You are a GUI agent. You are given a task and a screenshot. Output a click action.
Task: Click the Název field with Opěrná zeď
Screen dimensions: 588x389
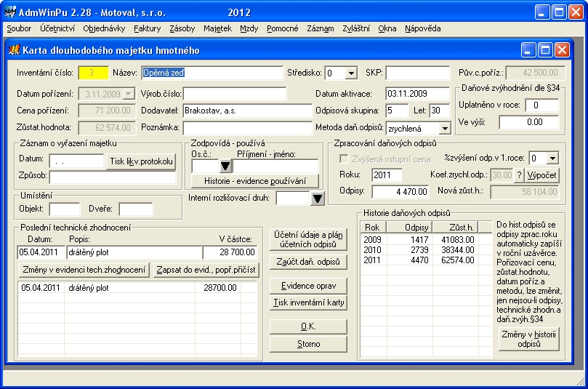[212, 73]
